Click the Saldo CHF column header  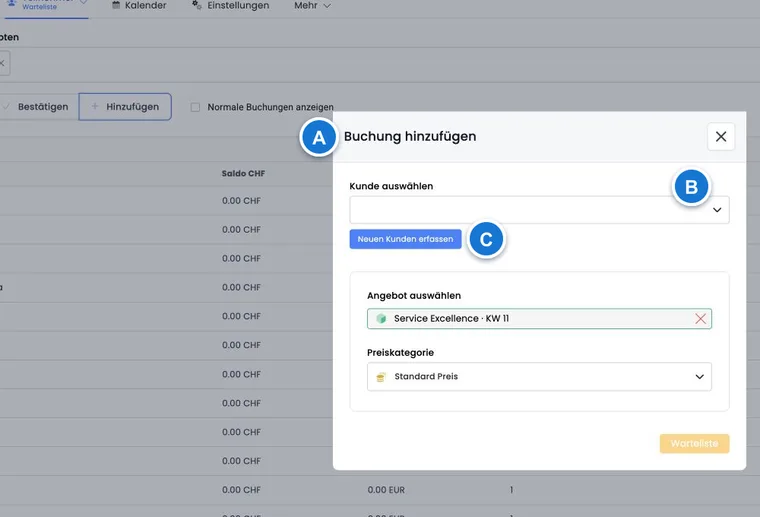[x=243, y=173]
